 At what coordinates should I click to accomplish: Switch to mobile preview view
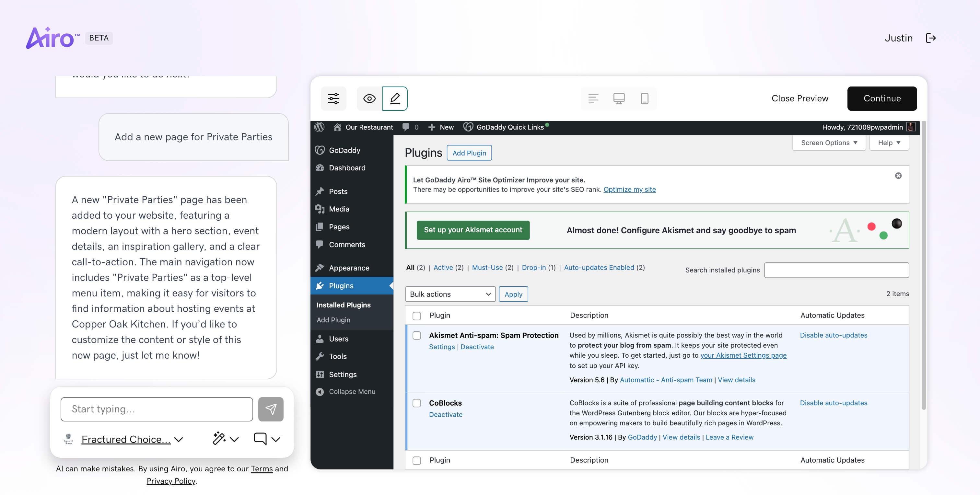pos(644,98)
